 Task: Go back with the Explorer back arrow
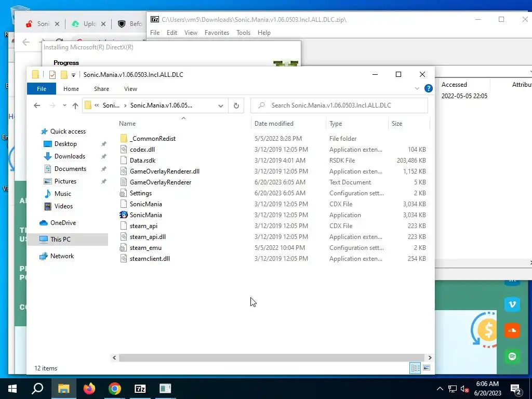(37, 105)
